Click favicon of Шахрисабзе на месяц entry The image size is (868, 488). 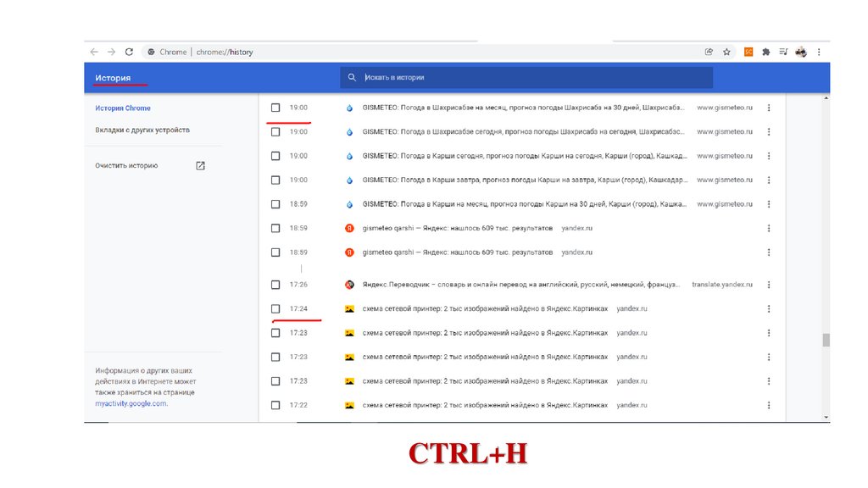349,108
